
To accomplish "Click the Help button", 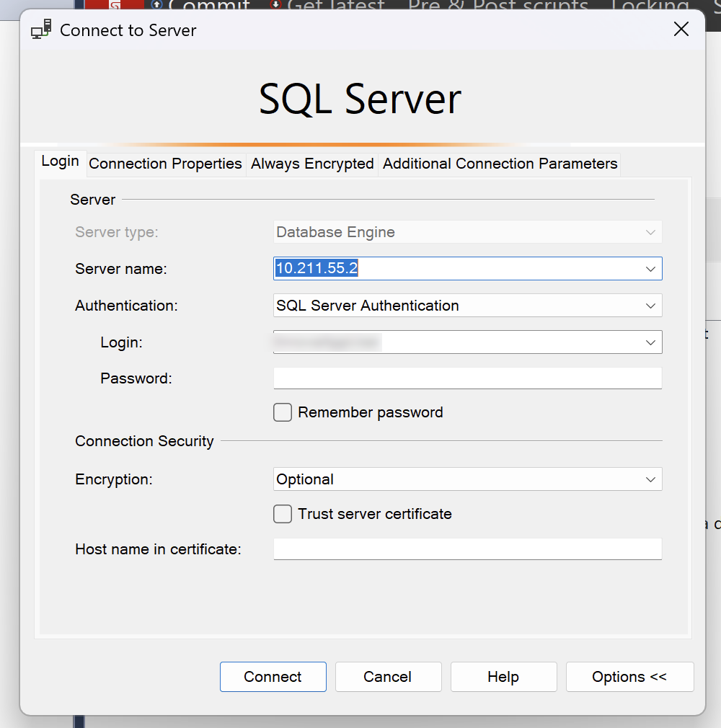I will (503, 677).
